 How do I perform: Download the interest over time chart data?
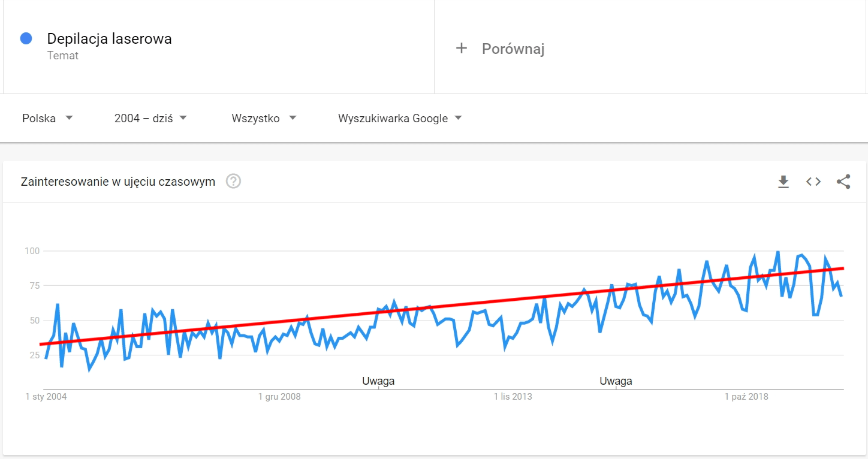pyautogui.click(x=783, y=182)
